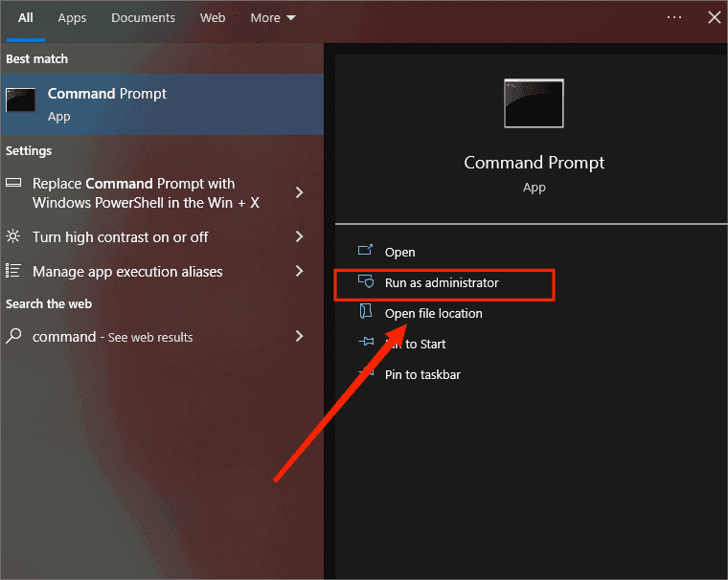Close the search panel
Screen dimensions: 728x580
click(x=714, y=17)
